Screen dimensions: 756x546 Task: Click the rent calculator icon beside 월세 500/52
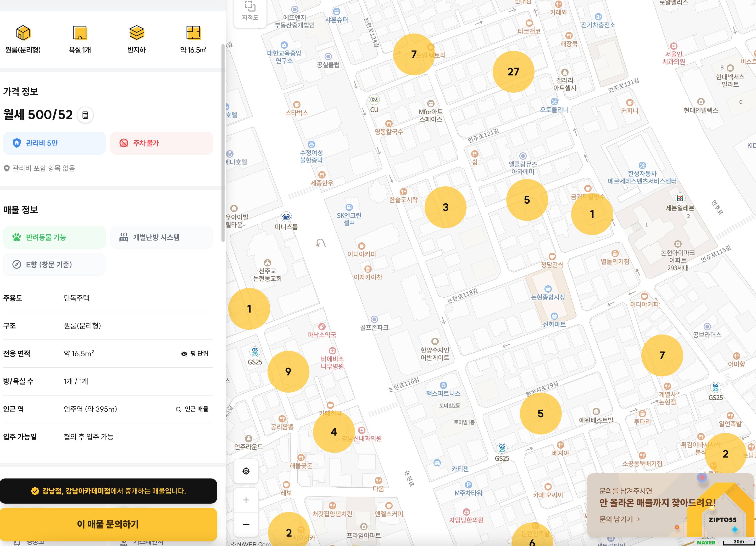85,115
